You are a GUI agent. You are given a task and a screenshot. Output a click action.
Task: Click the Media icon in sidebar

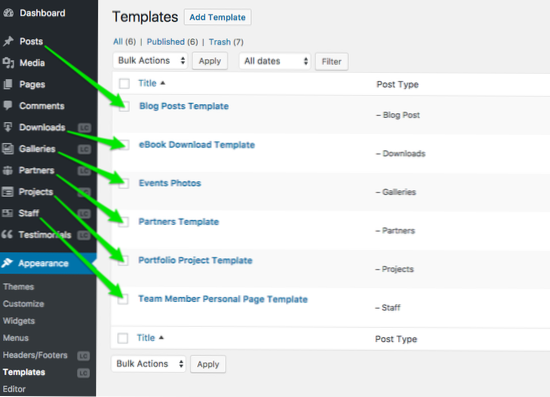8,63
